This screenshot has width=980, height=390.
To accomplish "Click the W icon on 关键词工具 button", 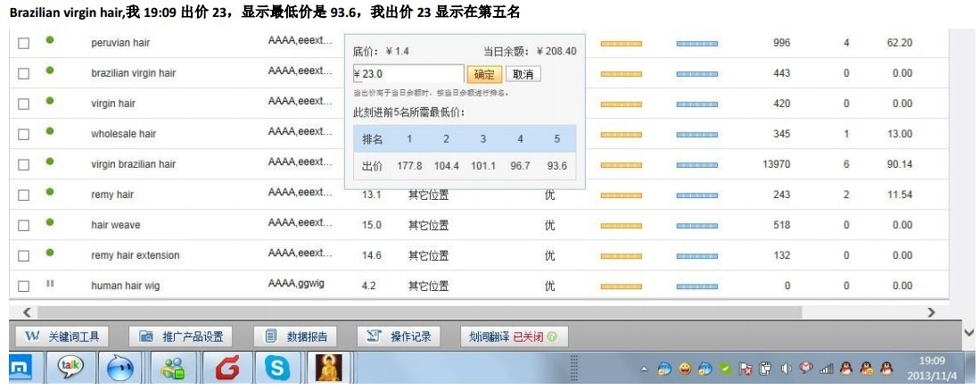I will click(x=31, y=336).
